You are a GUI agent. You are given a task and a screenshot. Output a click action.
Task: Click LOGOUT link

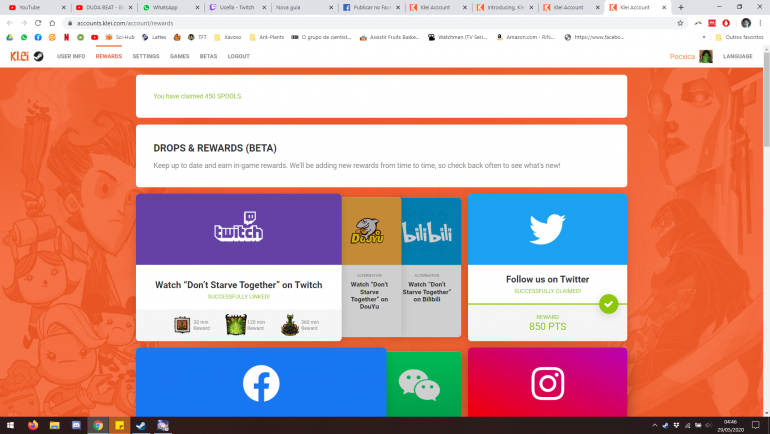click(239, 56)
